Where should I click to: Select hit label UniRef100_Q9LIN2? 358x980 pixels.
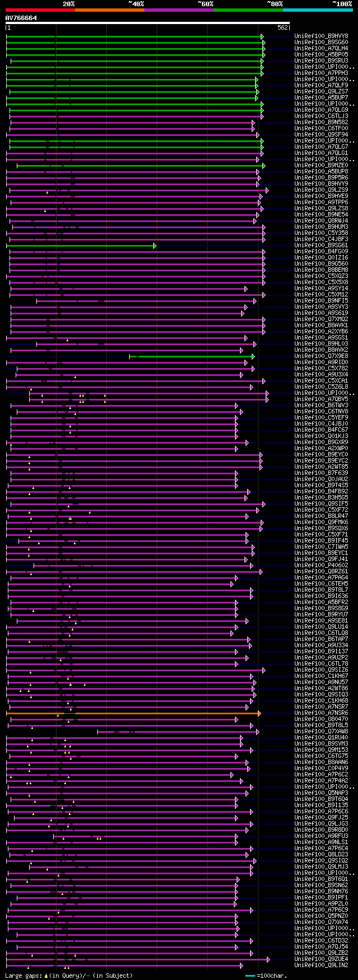click(321, 965)
